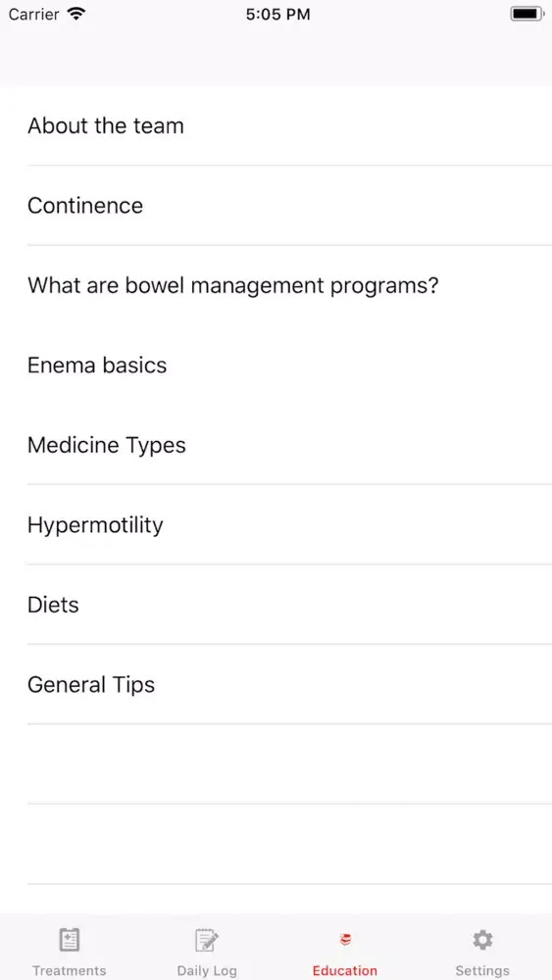Tap the red Education books icon
This screenshot has width=552, height=980.
pos(345,940)
